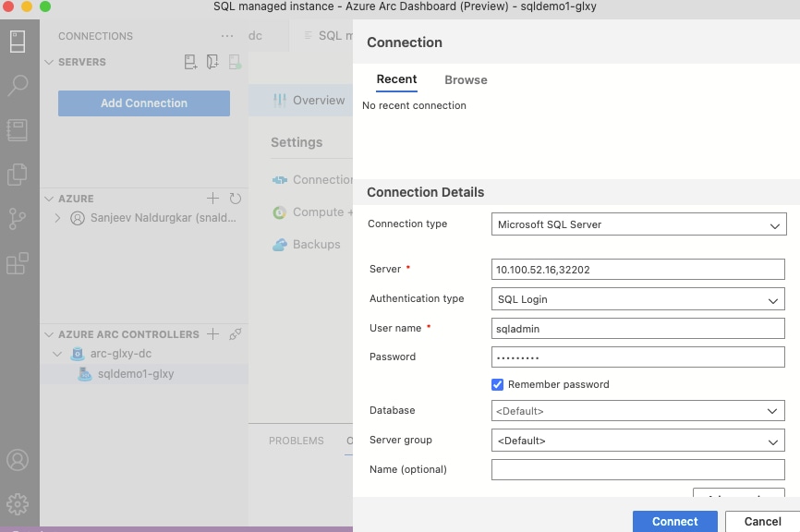Click the Name (optional) field
This screenshot has width=800, height=532.
[x=637, y=470]
